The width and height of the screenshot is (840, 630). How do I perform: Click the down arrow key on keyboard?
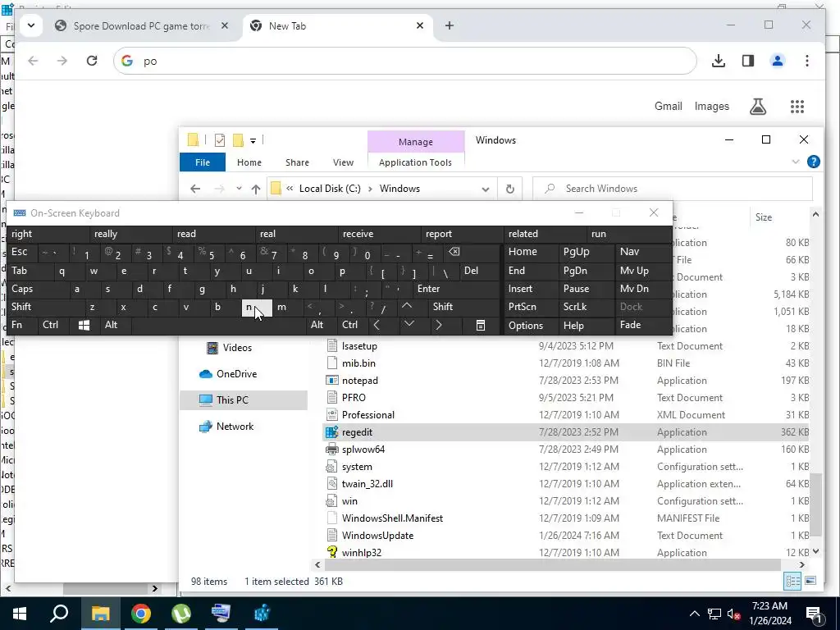[409, 325]
